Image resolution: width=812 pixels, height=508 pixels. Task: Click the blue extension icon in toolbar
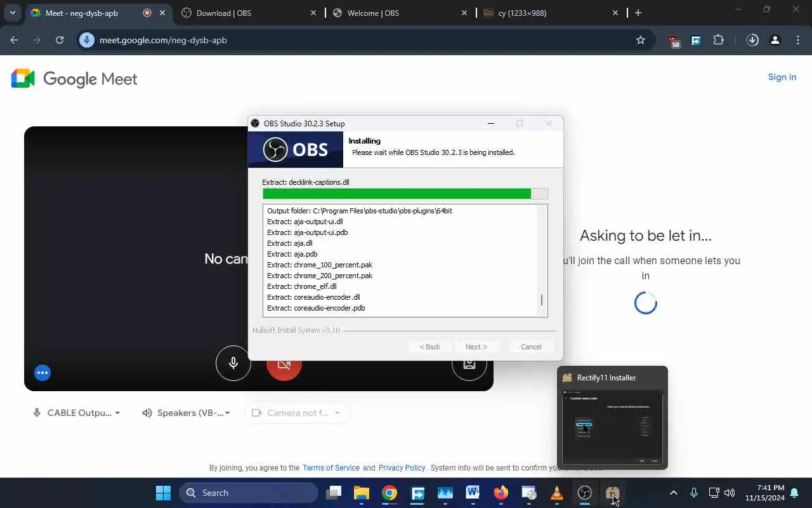click(696, 40)
